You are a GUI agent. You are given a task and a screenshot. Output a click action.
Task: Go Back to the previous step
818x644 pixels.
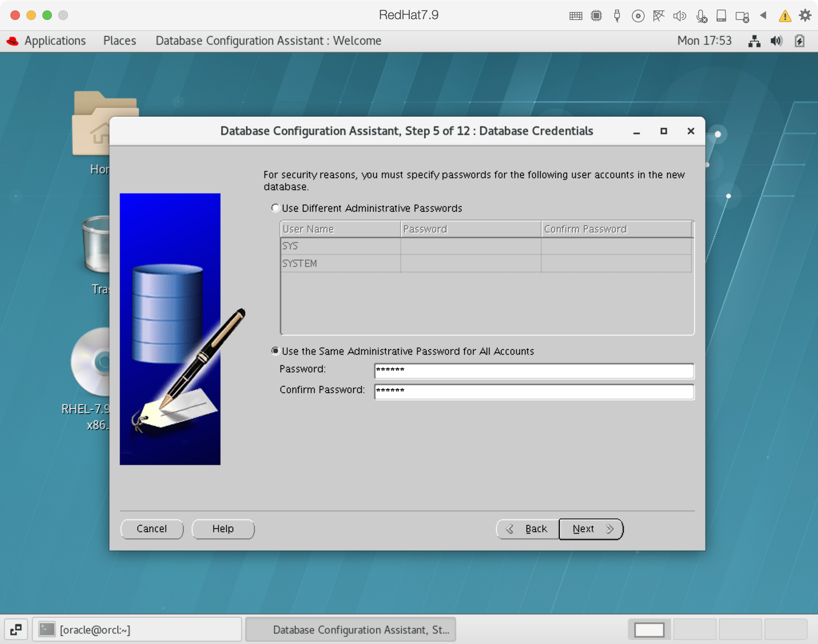click(527, 529)
